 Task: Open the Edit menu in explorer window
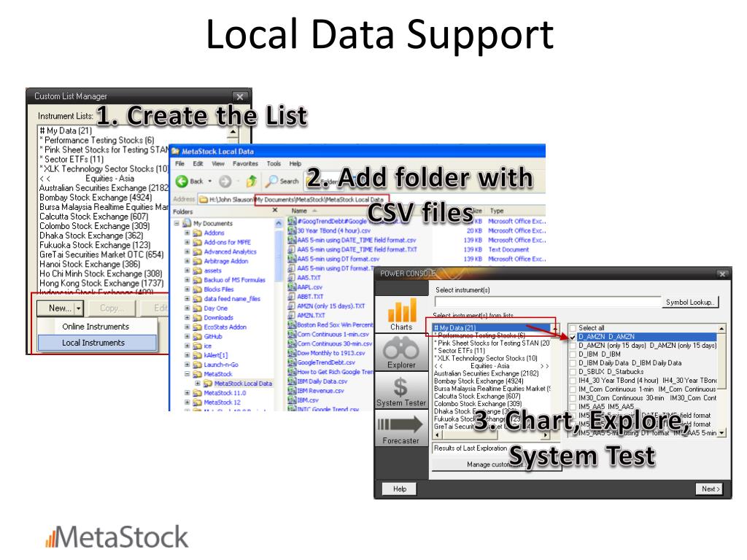point(198,163)
